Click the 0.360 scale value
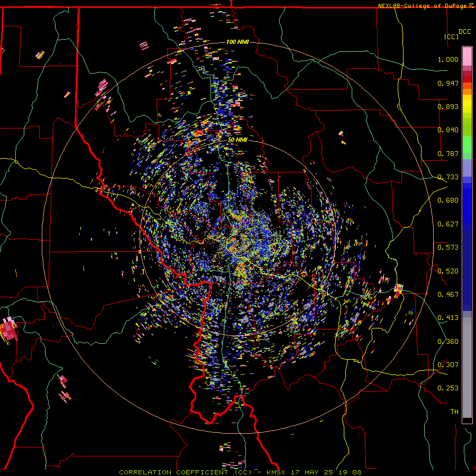 [448, 342]
